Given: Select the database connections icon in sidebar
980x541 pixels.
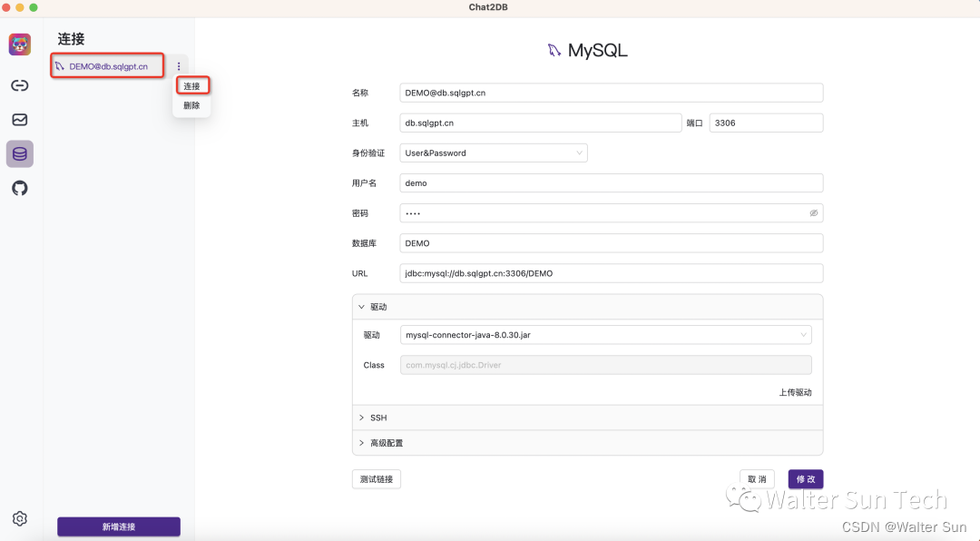Looking at the screenshot, I should coord(20,153).
